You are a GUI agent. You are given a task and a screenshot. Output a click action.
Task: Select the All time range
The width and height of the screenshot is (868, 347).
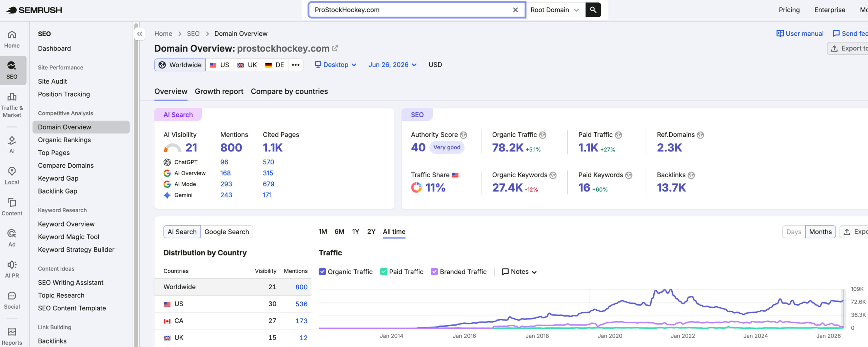394,232
